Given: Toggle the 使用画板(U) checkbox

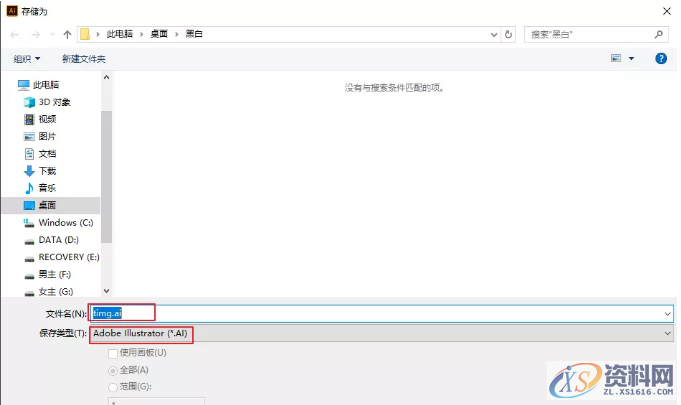Looking at the screenshot, I should (x=113, y=353).
